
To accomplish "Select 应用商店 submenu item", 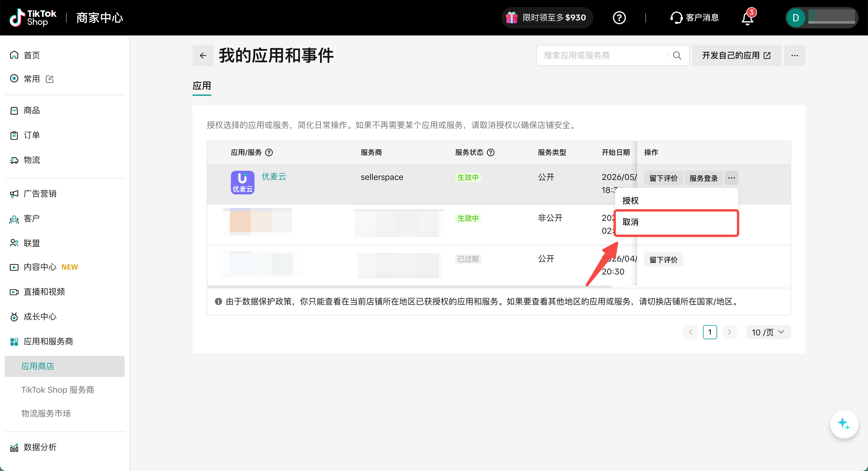I will (x=65, y=366).
